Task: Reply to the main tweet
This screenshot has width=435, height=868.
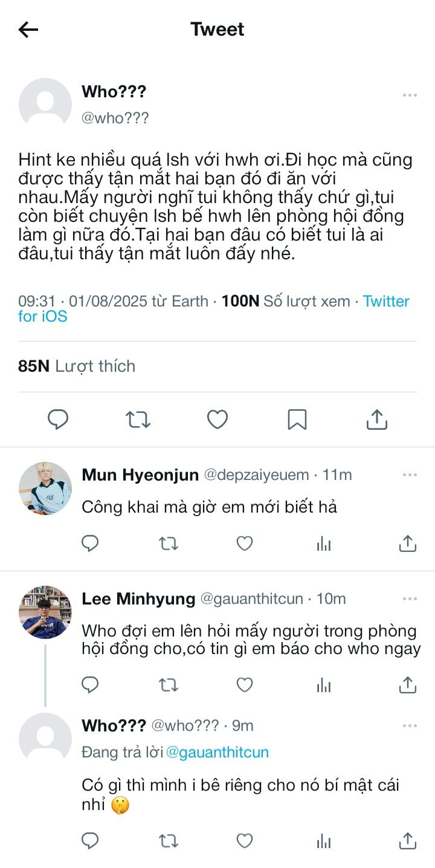Action: (58, 419)
